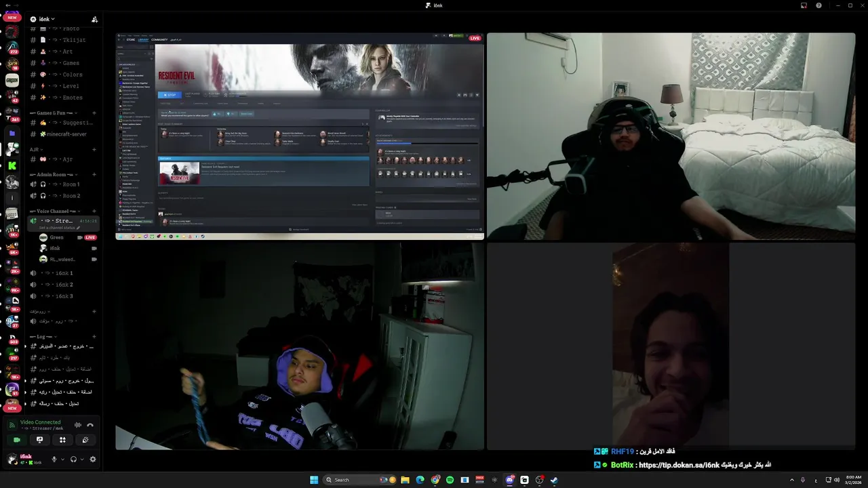Click the Windows Start button
Screen dimensions: 868x488
[314, 480]
